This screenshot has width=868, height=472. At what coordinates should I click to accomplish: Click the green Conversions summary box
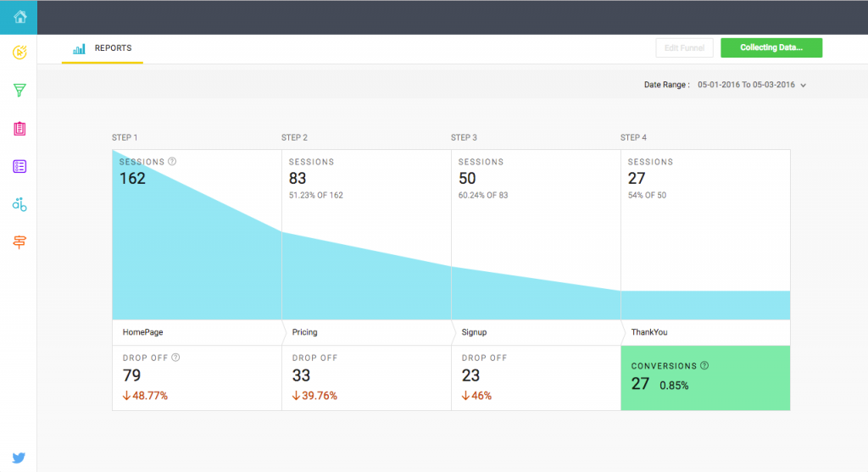point(705,378)
